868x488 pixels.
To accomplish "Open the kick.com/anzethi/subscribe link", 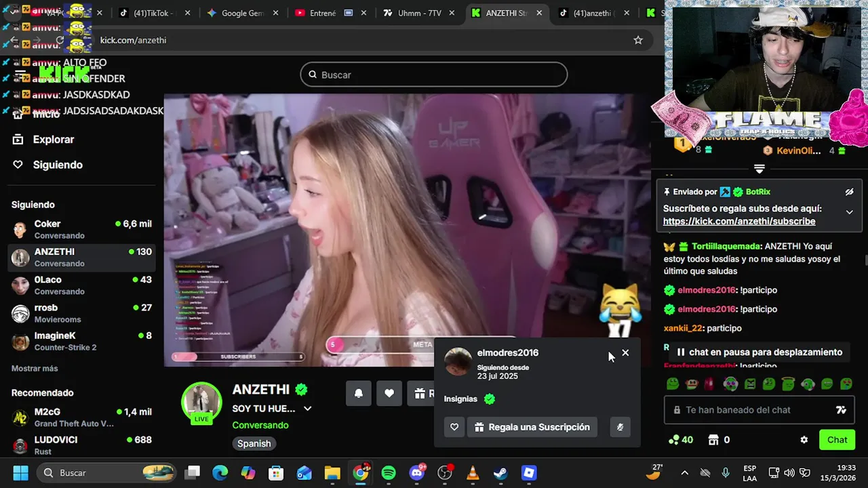I will pos(739,222).
